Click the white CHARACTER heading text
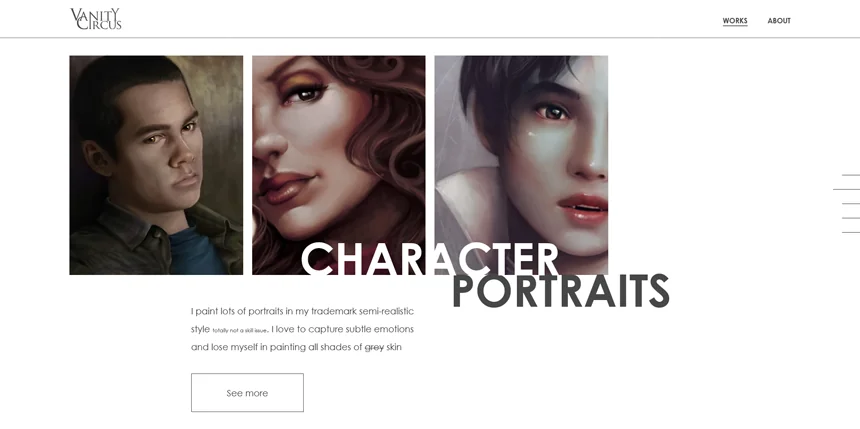 [430, 259]
